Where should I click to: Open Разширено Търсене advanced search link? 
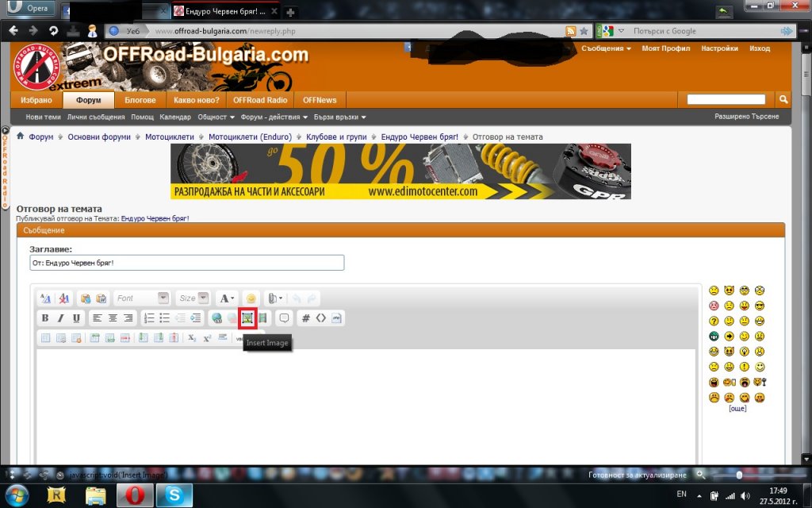(x=747, y=117)
